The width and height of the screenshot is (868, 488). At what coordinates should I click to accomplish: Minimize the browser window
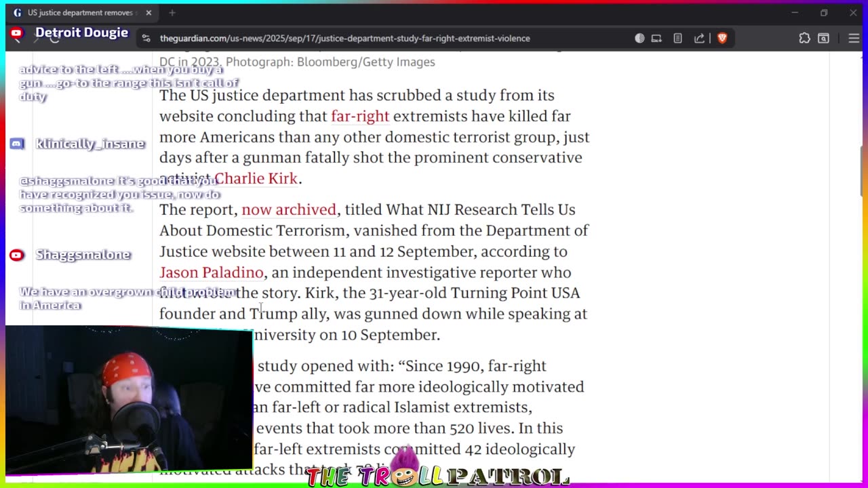point(795,13)
